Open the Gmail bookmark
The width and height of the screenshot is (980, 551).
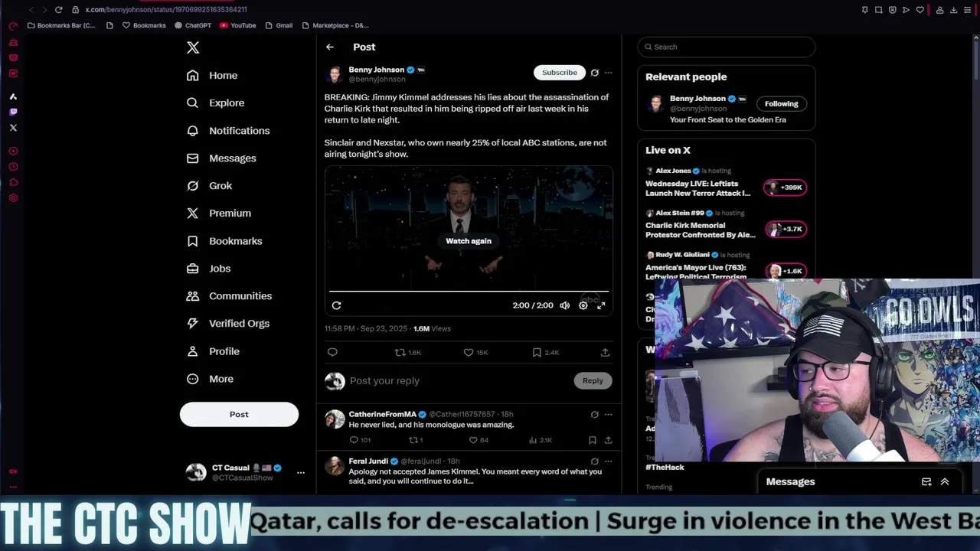coord(279,25)
